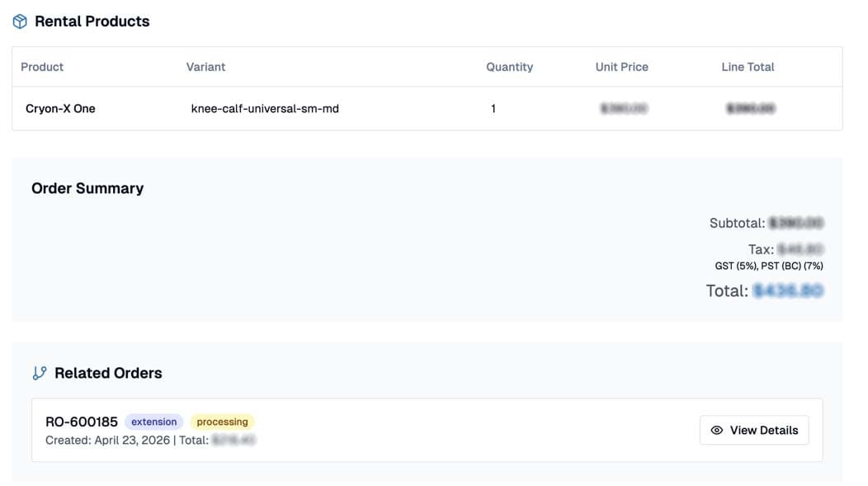The width and height of the screenshot is (868, 486).
Task: Click the processing status badge
Action: (x=223, y=422)
